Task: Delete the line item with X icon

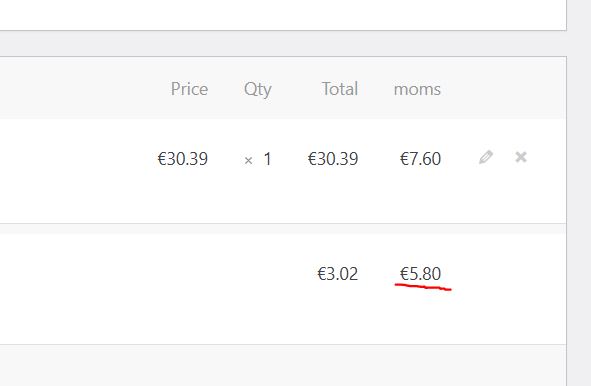Action: click(521, 157)
